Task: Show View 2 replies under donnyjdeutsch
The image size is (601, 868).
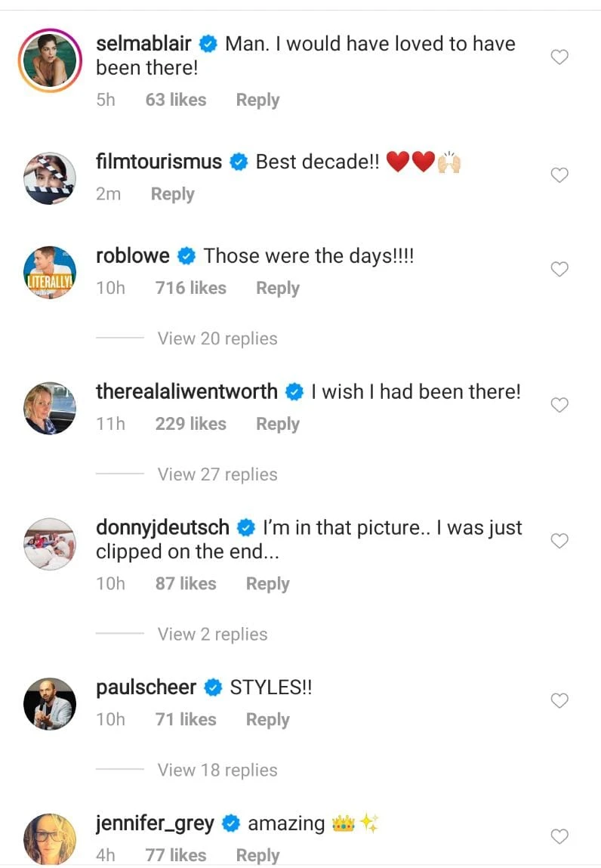Action: (212, 635)
